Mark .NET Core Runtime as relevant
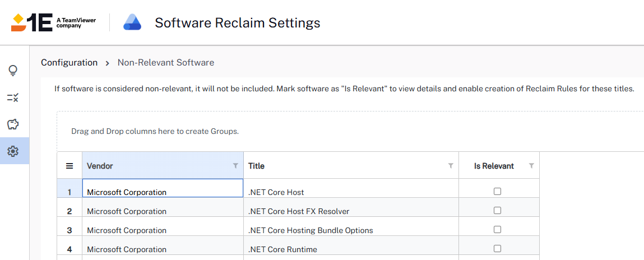The height and width of the screenshot is (260, 644). (497, 249)
